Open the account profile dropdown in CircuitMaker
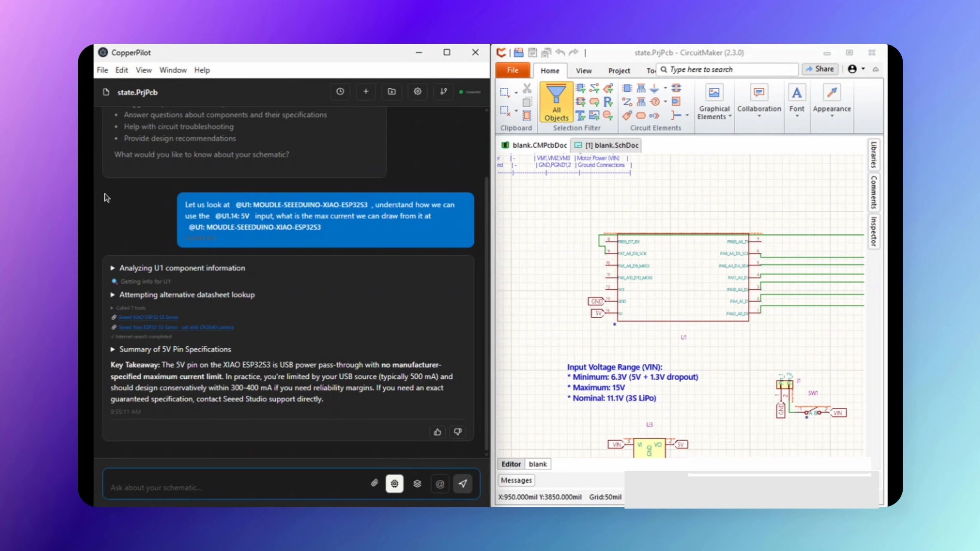This screenshot has width=980, height=551. [856, 69]
